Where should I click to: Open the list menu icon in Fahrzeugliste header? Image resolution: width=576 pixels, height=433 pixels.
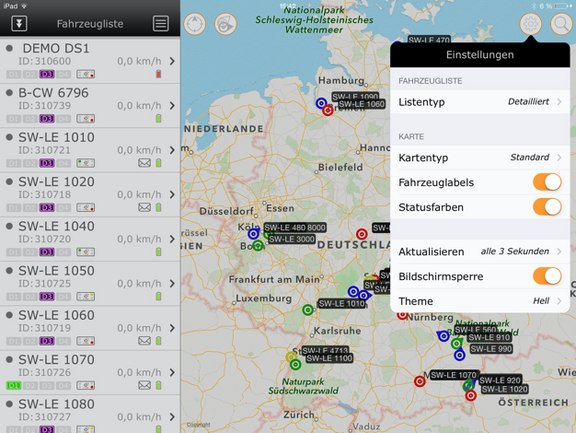(161, 24)
